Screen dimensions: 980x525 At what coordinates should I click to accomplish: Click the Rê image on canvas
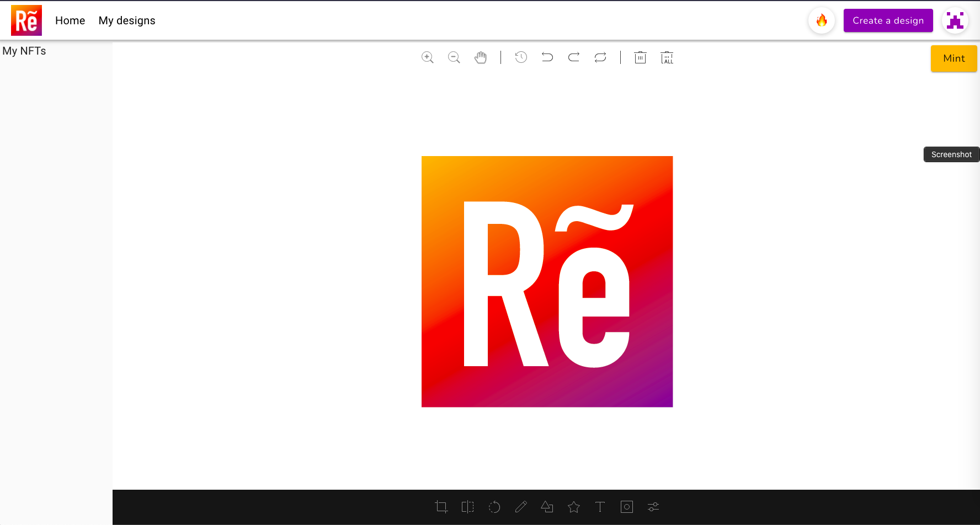click(547, 282)
